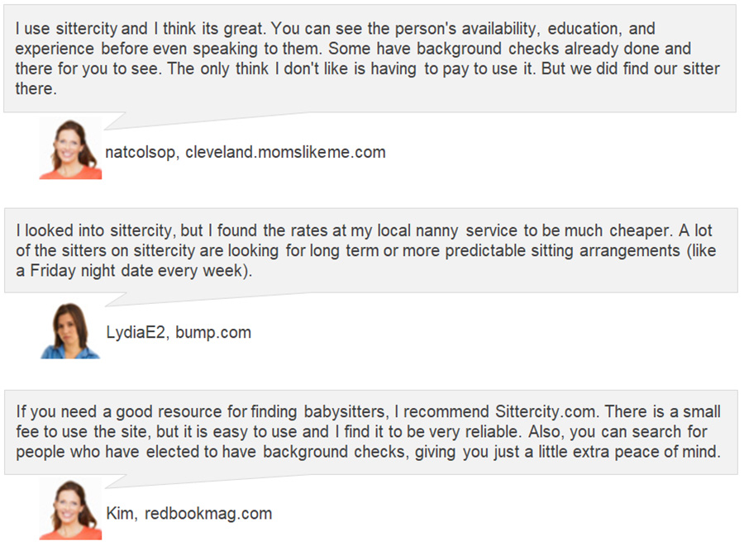Select the third review recommending Sittercity.com
This screenshot has width=744, height=560.
click(x=371, y=432)
